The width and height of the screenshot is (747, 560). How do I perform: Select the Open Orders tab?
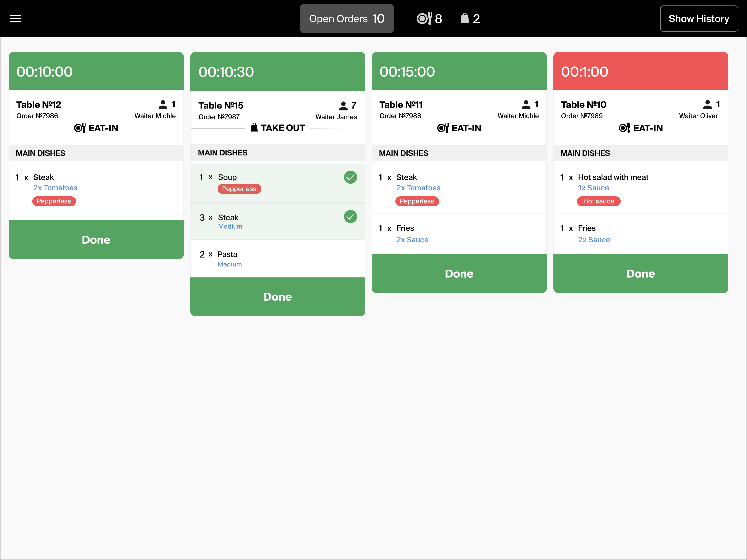[x=347, y=19]
